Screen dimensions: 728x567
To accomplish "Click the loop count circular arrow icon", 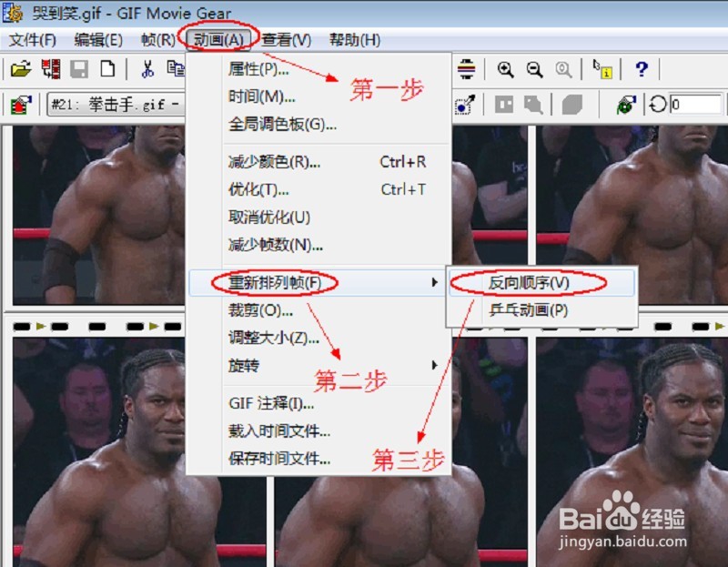I will 657,104.
